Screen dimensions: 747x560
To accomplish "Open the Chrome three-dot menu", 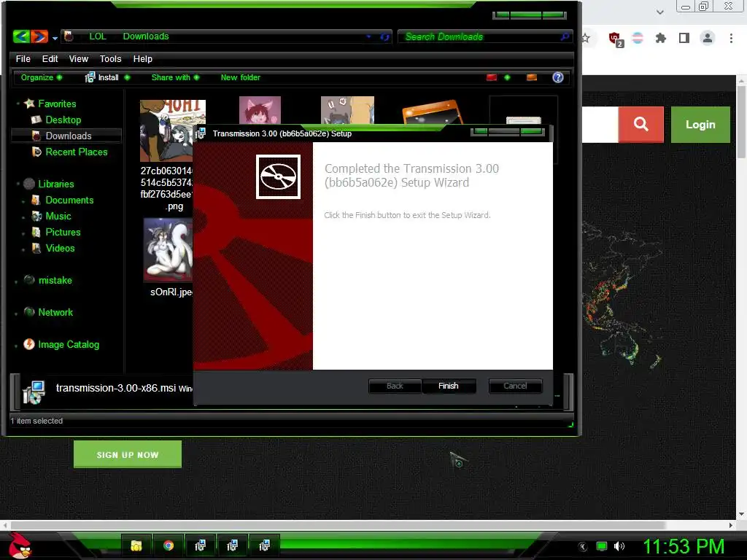I will coord(731,38).
